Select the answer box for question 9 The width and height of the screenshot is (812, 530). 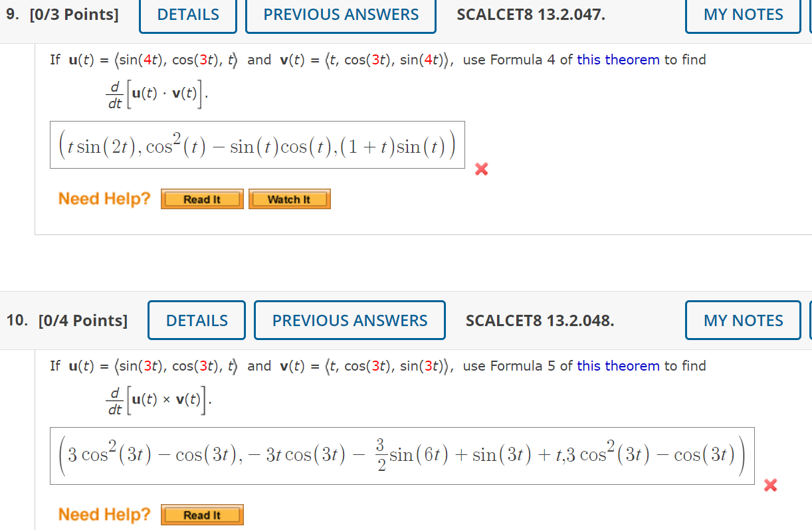click(x=258, y=144)
